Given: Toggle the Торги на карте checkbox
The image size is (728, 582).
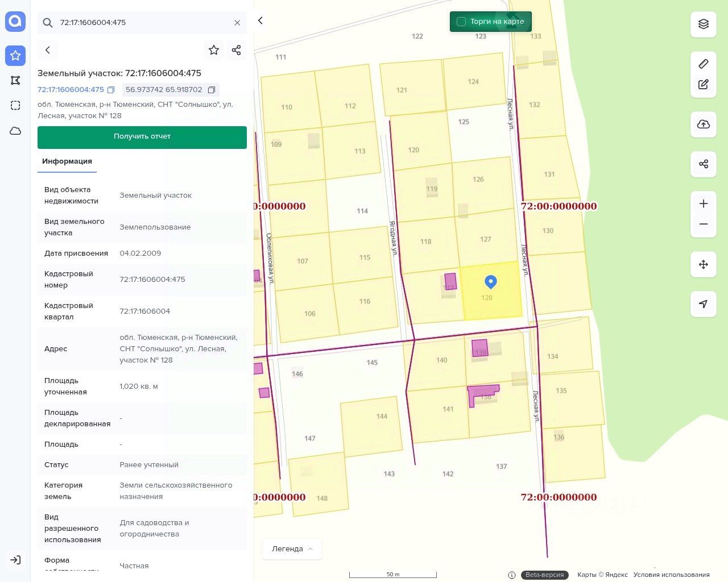Looking at the screenshot, I should [x=461, y=22].
